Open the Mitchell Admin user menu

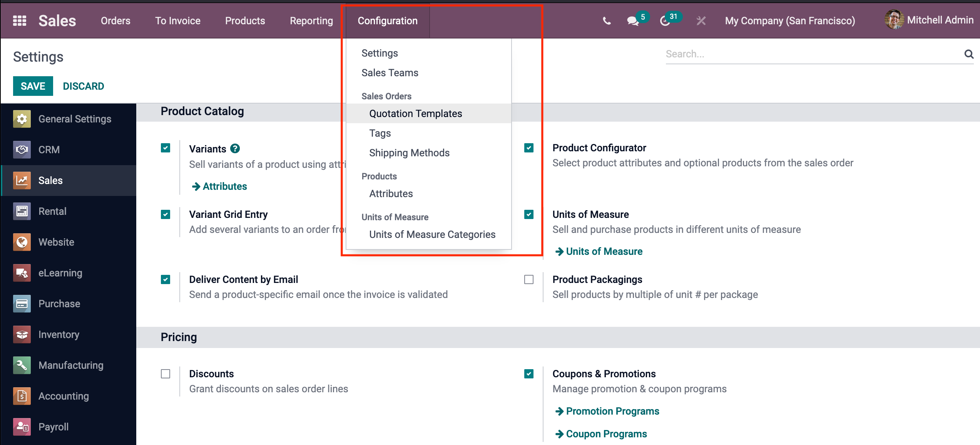click(x=929, y=20)
